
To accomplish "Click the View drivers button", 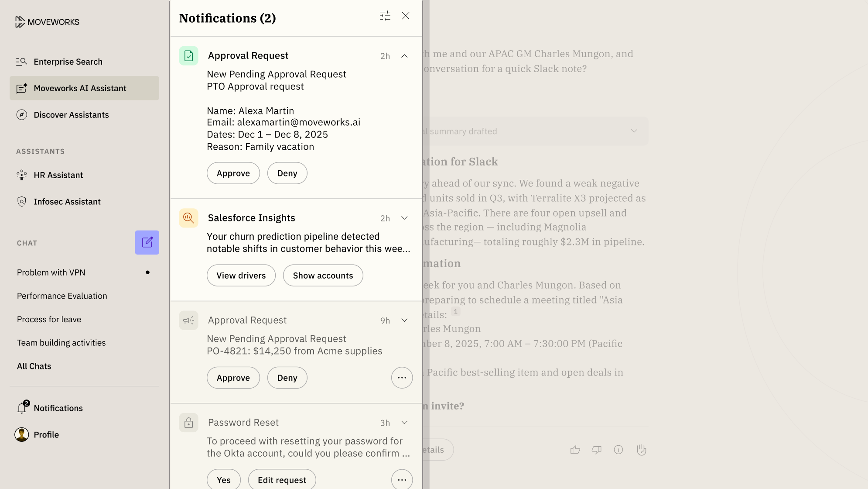I will [241, 275].
